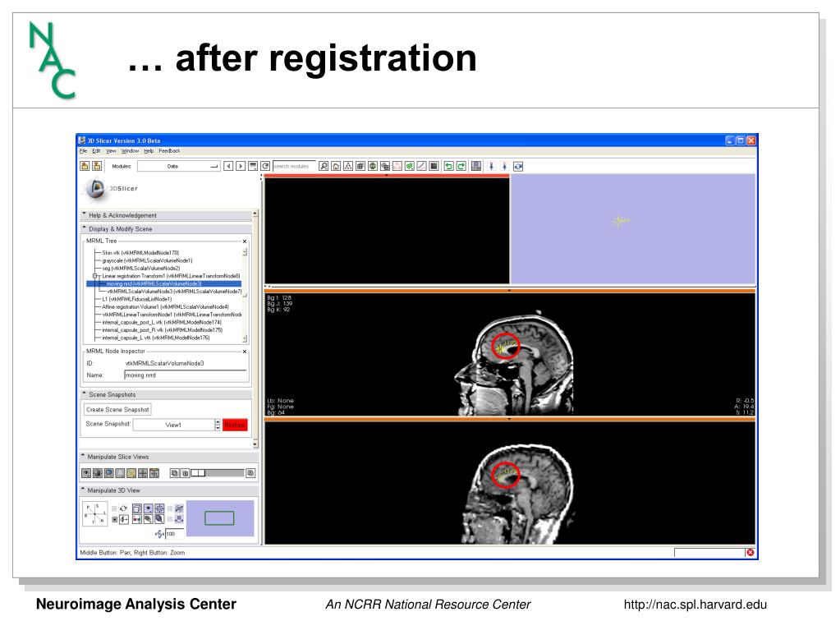Click the red axial slice viewer header bar

[387, 176]
